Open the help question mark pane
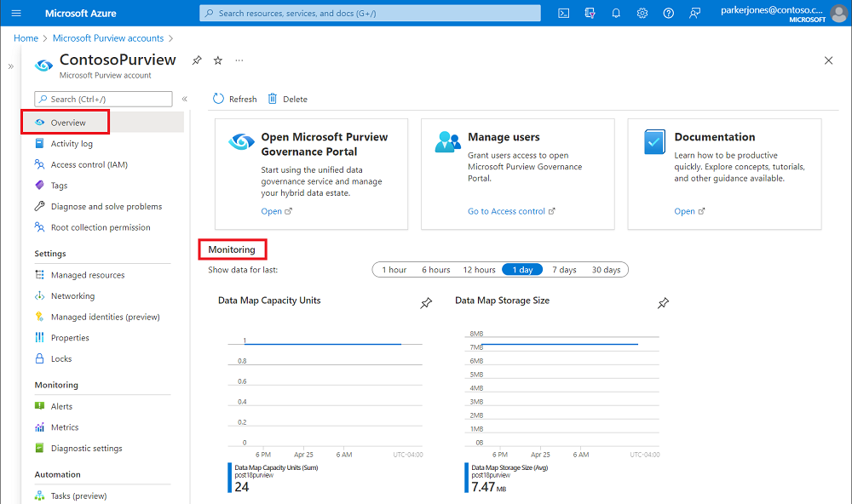The height and width of the screenshot is (504, 852). pyautogui.click(x=668, y=13)
